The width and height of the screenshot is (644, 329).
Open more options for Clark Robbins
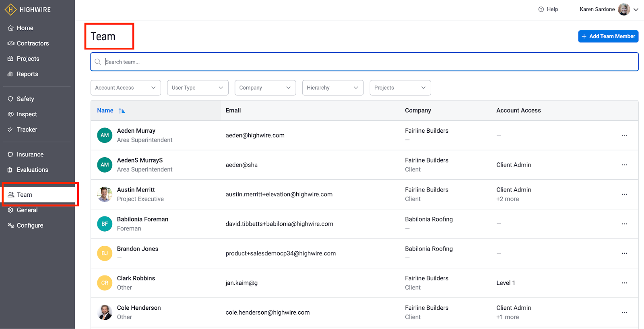pyautogui.click(x=624, y=283)
